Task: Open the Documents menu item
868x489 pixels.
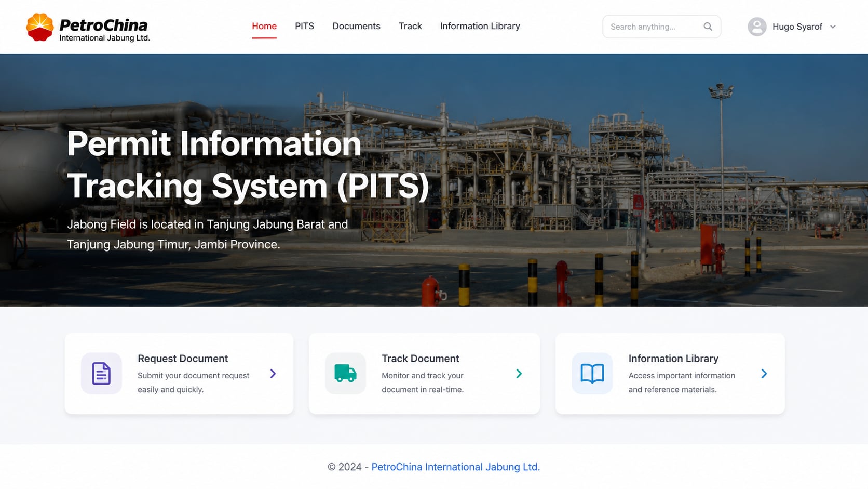Action: point(356,26)
